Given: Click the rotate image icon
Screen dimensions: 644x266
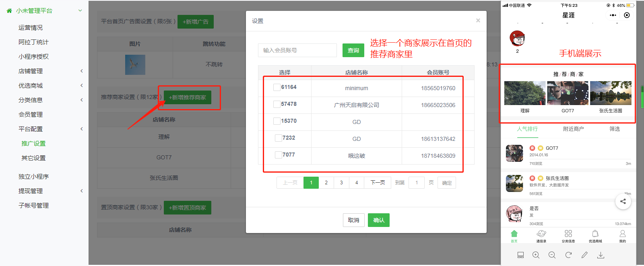Looking at the screenshot, I should click(568, 255).
